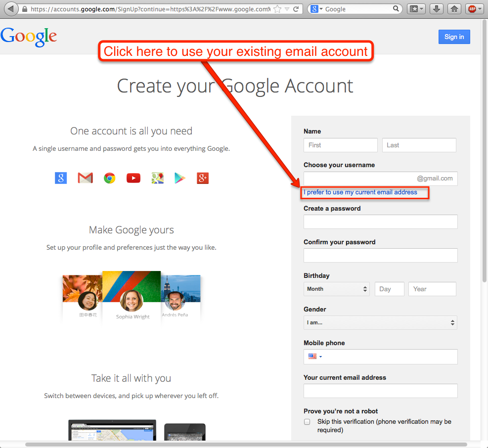Go to browser Home page icon
This screenshot has height=448, width=488.
(454, 9)
